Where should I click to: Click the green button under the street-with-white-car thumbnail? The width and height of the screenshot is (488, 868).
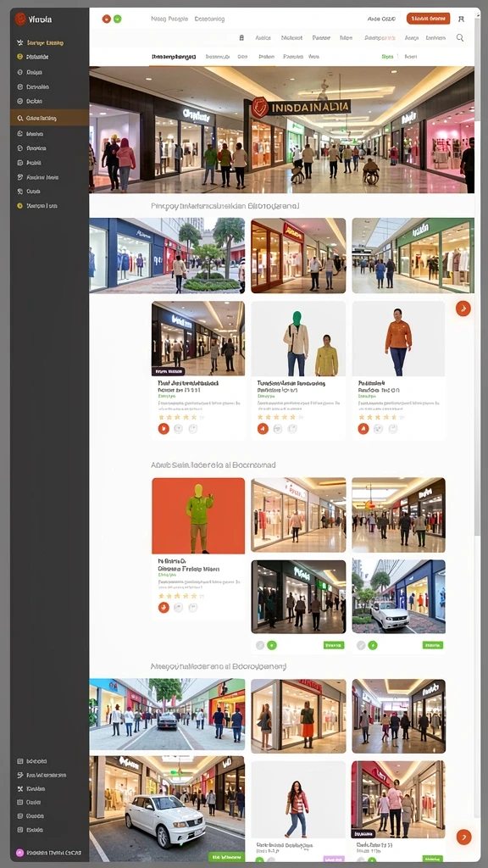(433, 645)
